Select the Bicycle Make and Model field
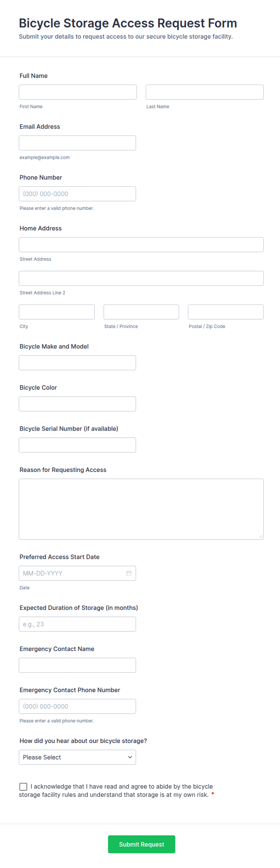The height and width of the screenshot is (868, 280). pos(77,363)
